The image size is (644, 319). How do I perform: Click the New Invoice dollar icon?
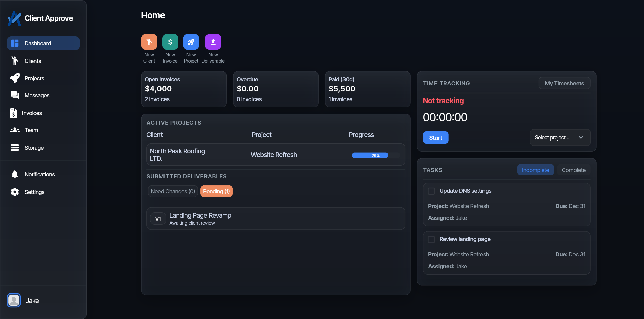point(170,41)
